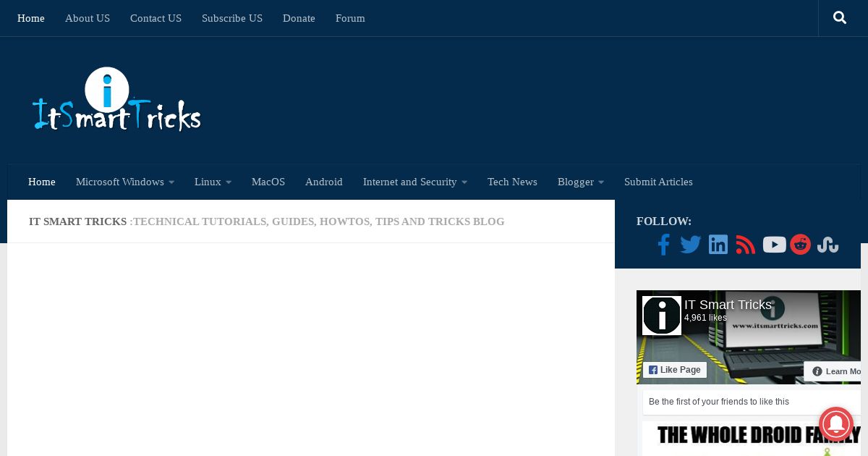
Task: Open the Twitter follow icon
Action: click(x=691, y=245)
